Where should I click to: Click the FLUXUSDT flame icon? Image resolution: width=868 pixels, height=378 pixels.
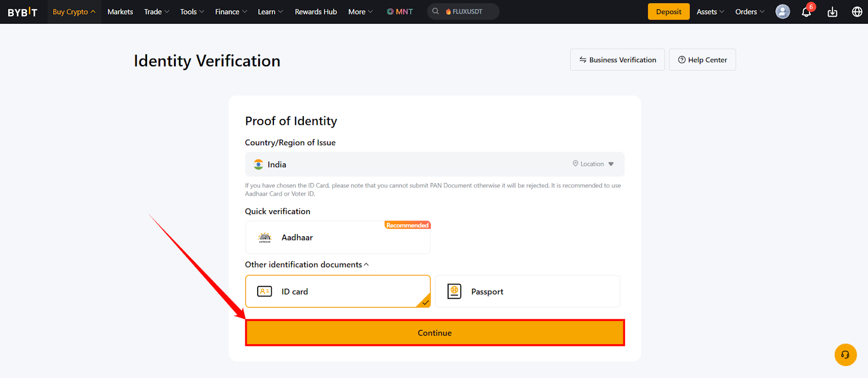[448, 12]
